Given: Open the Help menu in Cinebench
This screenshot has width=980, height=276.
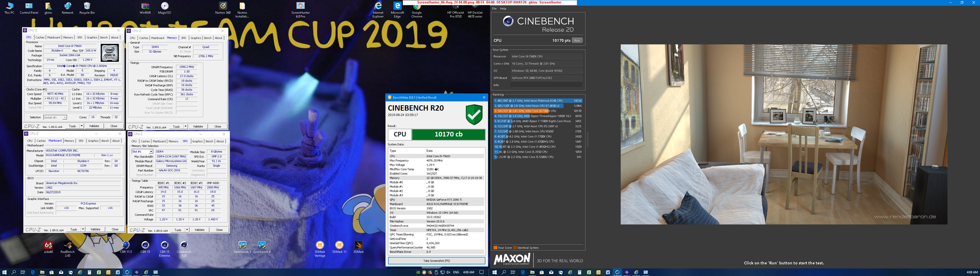Looking at the screenshot, I should [503, 9].
